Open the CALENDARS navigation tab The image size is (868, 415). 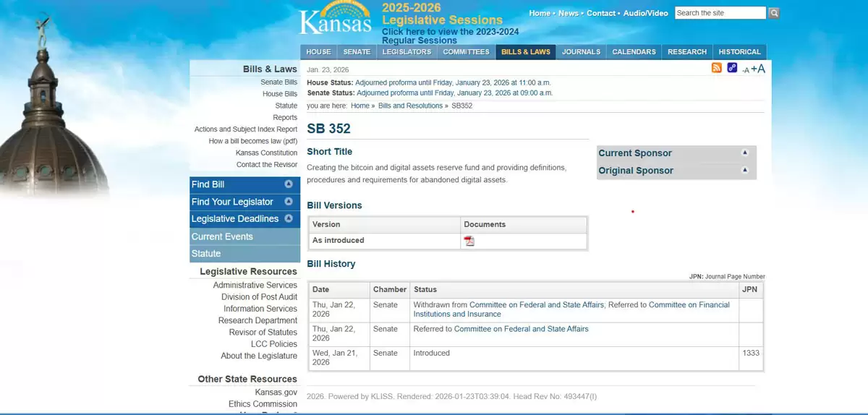634,52
